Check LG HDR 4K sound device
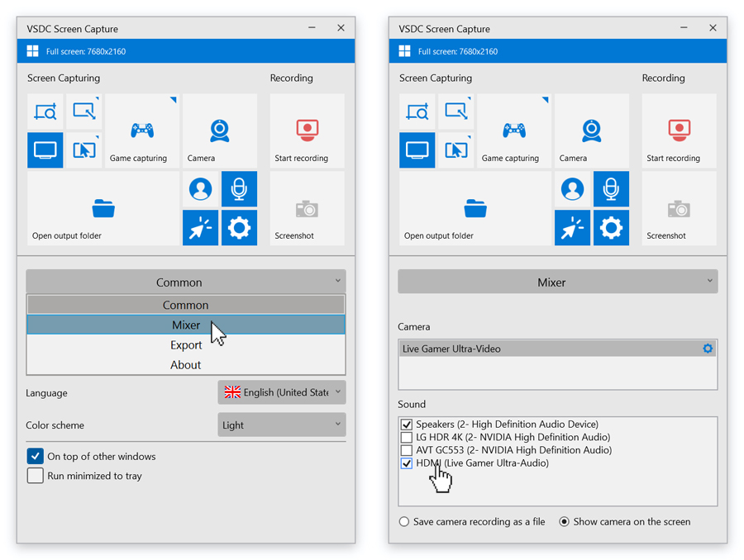 pos(407,437)
